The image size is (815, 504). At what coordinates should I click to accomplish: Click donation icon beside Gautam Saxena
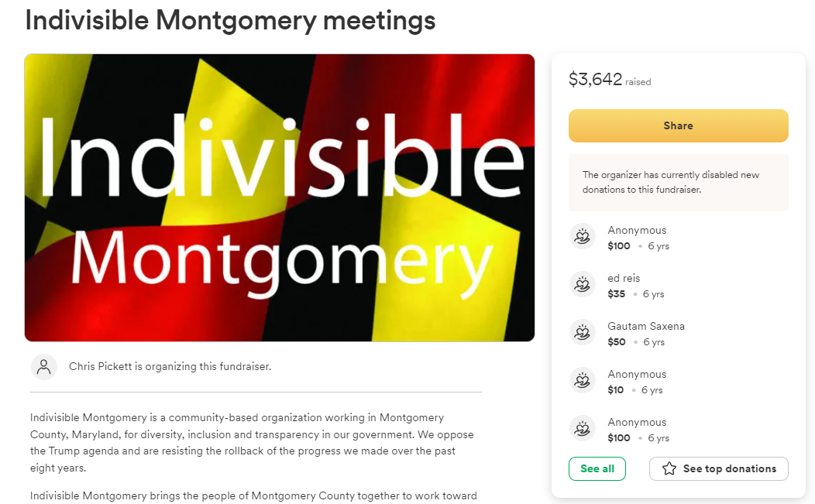click(x=582, y=332)
